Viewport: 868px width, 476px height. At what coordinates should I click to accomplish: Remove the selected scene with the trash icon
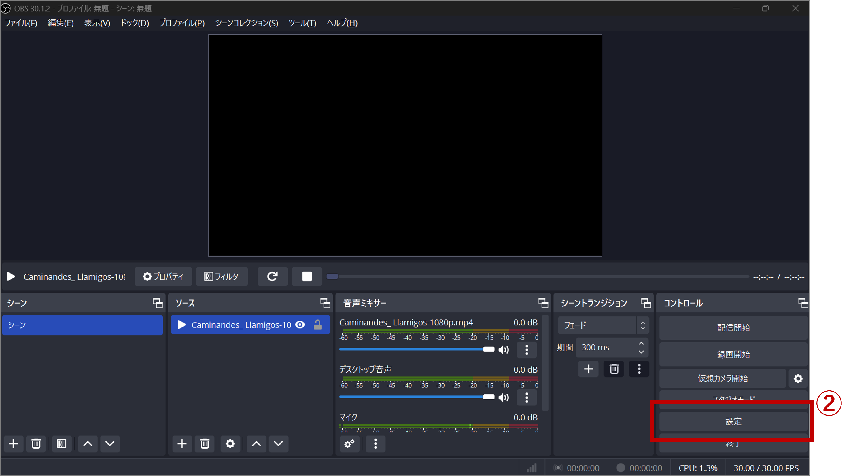(x=36, y=444)
